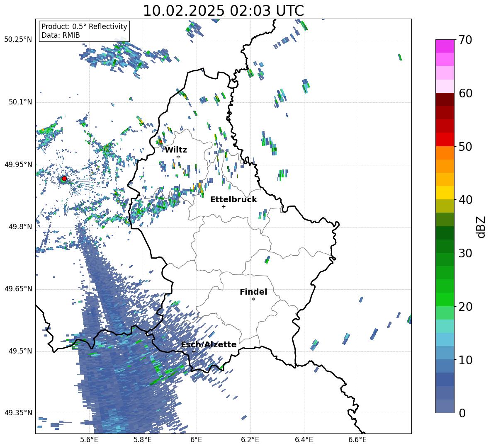Click the 50 colorbar tick label
Image resolution: width=491 pixels, height=448 pixels.
coord(465,147)
